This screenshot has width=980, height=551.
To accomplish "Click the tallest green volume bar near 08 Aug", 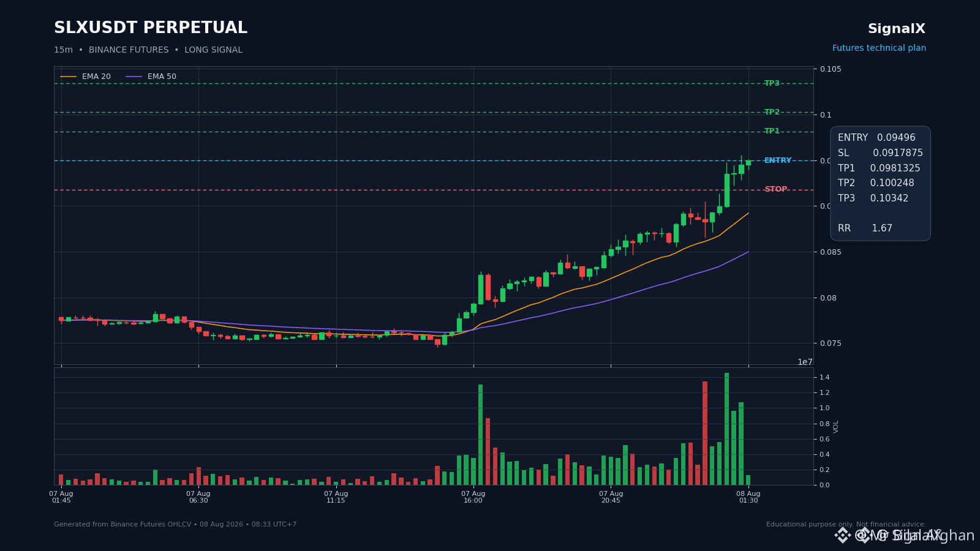I will click(x=727, y=429).
